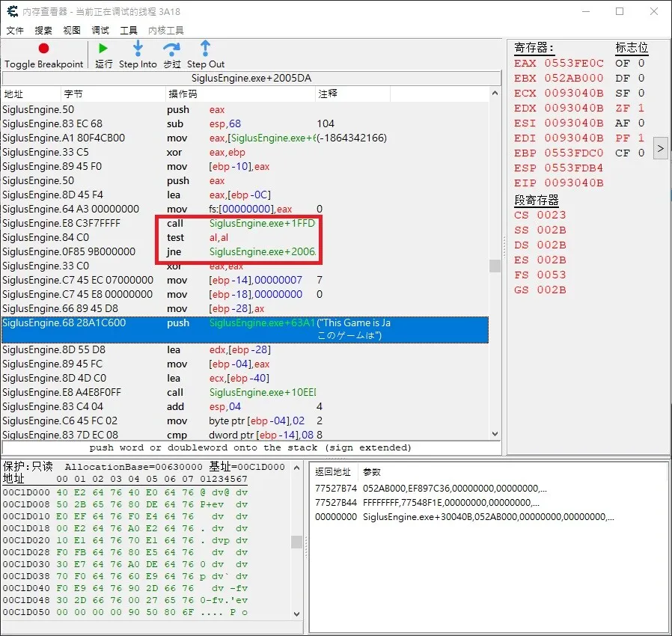
Task: Open the 调试 (Debug) menu
Action: [x=100, y=31]
